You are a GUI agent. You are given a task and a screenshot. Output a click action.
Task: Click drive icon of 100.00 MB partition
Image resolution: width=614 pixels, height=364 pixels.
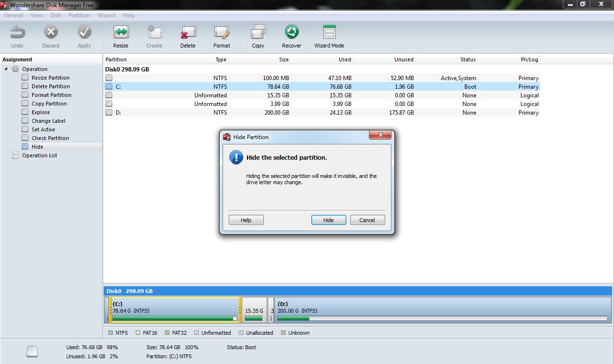click(109, 78)
